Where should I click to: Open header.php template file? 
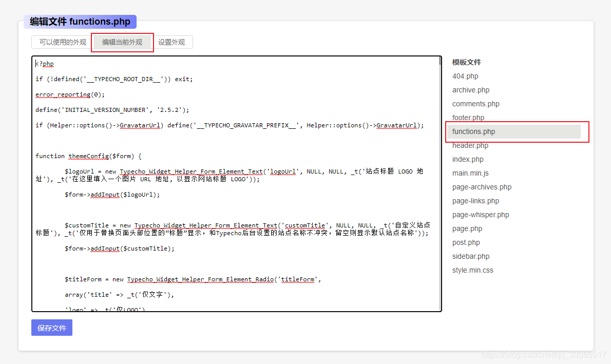[470, 145]
